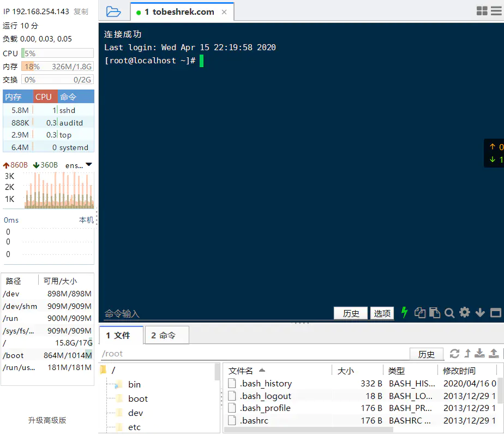The width and height of the screenshot is (504, 435).
Task: Switch to the 2 命令 tab
Action: coord(167,335)
